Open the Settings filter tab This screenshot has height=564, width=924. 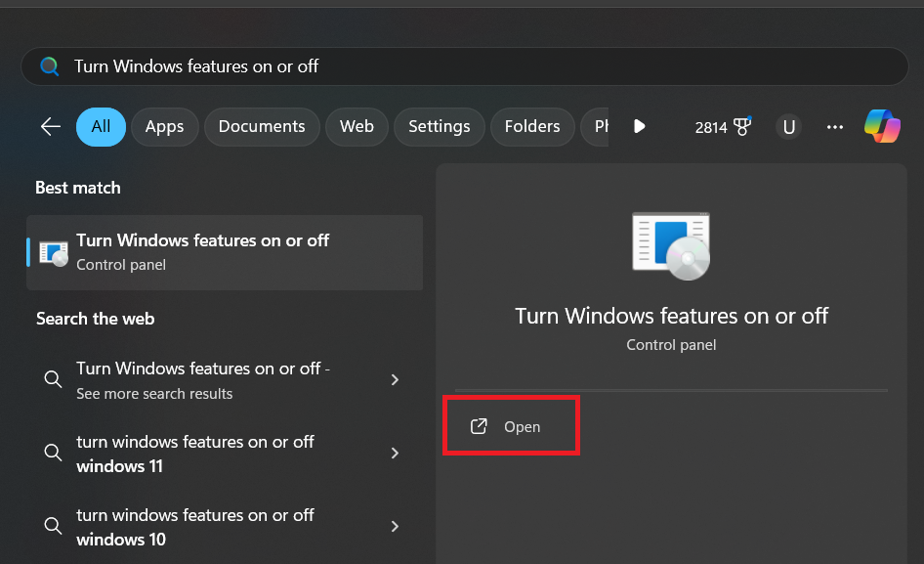point(439,127)
